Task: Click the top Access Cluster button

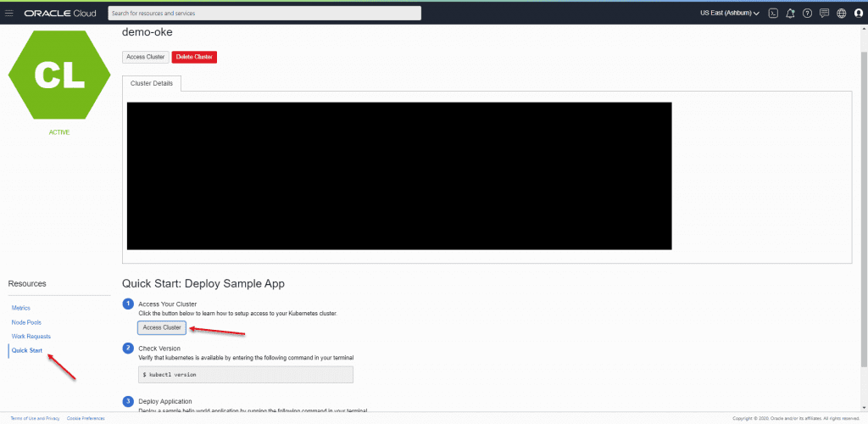Action: pyautogui.click(x=146, y=57)
